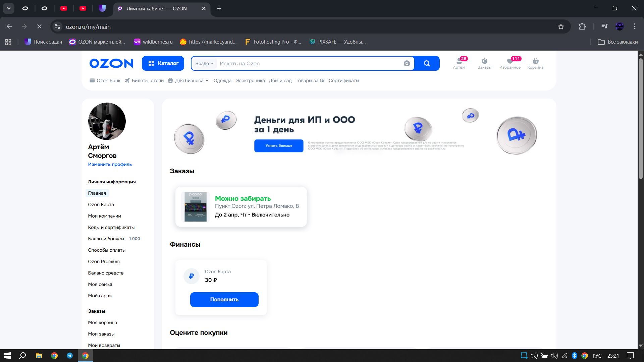The height and width of the screenshot is (362, 644).
Task: Bookmark page with the star icon
Action: (561, 26)
